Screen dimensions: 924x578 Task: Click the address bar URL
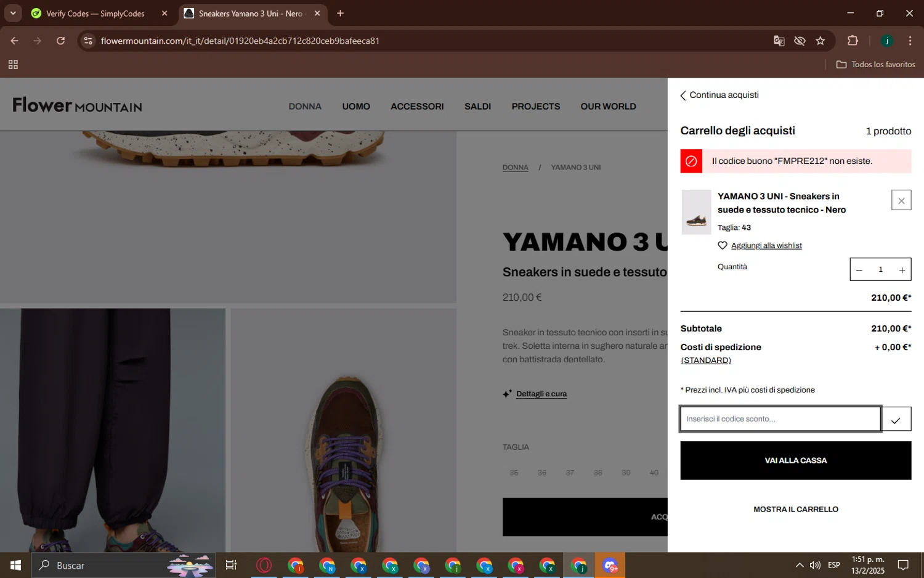coord(240,41)
